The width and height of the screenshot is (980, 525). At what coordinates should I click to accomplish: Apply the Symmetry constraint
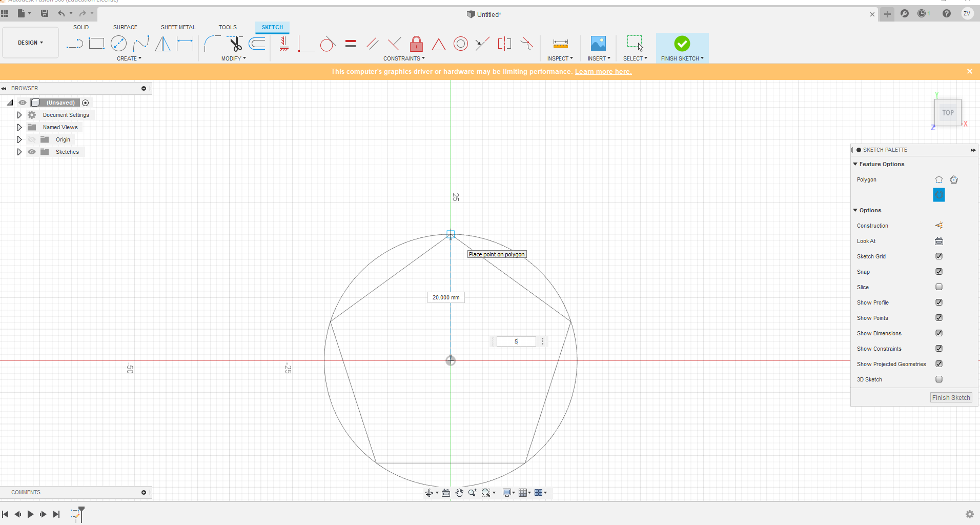[x=504, y=44]
